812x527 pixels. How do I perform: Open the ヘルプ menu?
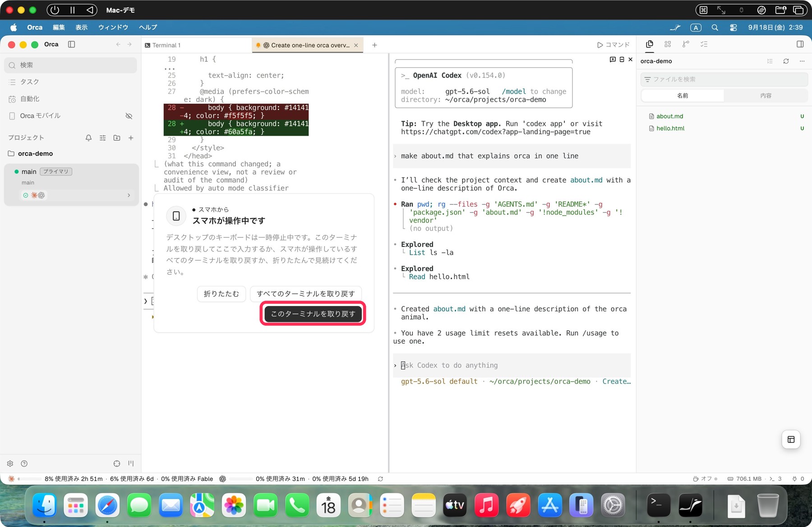(148, 27)
